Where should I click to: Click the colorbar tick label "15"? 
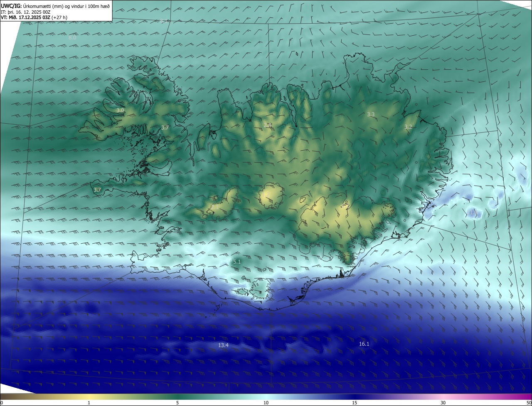pos(355,403)
